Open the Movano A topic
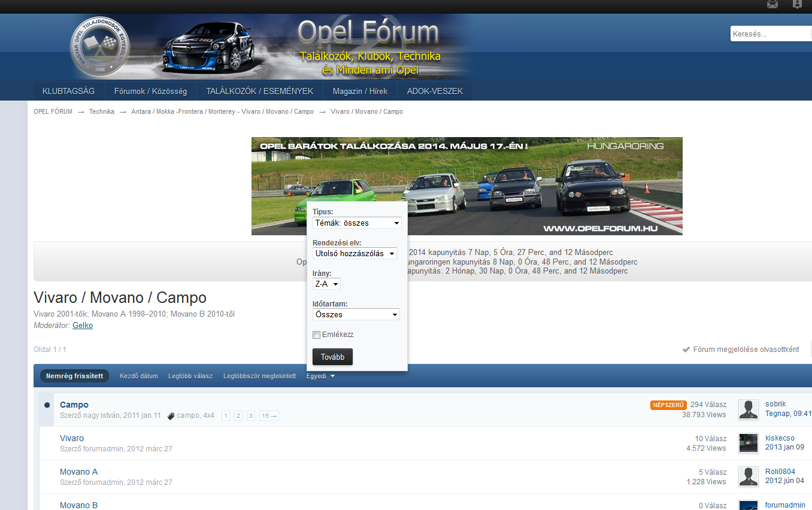This screenshot has height=510, width=812. point(78,472)
